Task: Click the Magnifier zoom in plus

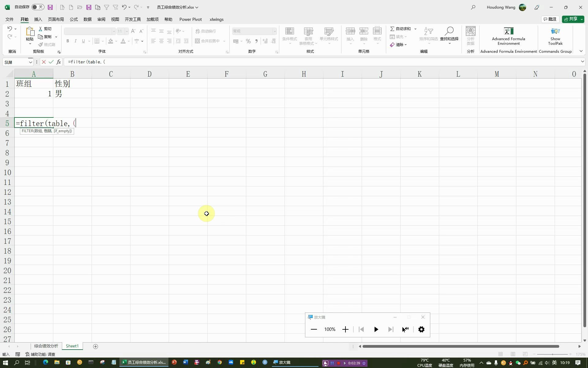Action: (345, 329)
